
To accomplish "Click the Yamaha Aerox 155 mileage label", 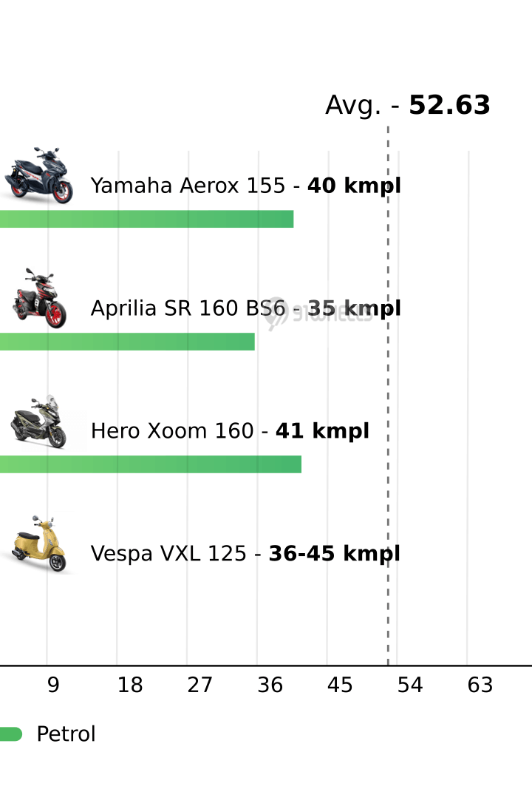I will 245,186.
